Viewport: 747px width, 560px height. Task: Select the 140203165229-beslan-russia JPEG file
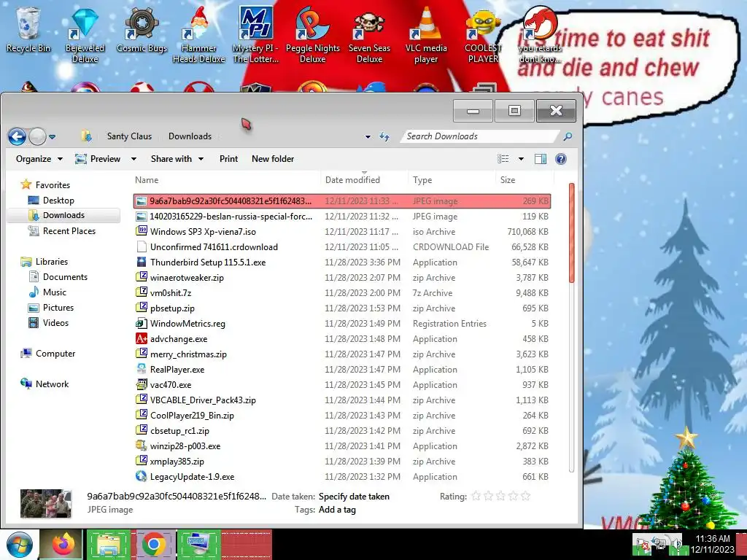pyautogui.click(x=342, y=216)
